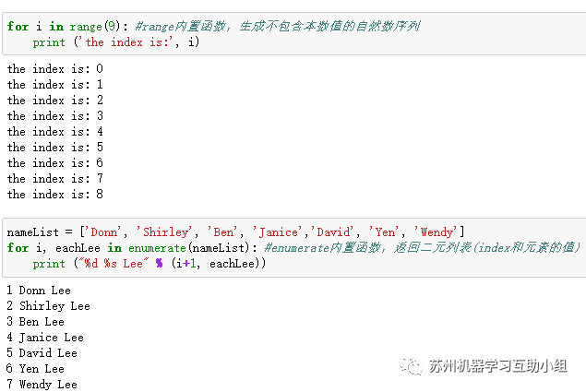
Task: Click output text 'the index is: 6'
Action: pyautogui.click(x=55, y=163)
